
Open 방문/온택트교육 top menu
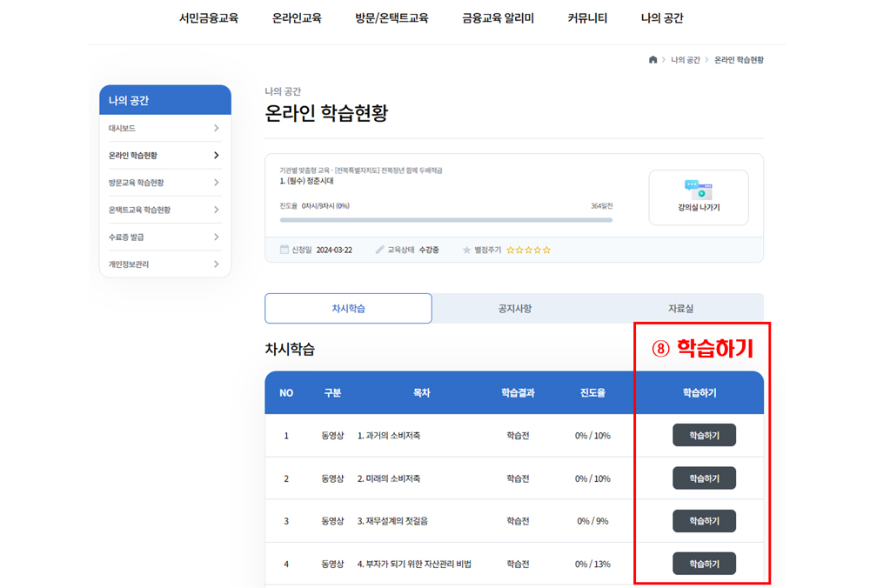[x=391, y=18]
